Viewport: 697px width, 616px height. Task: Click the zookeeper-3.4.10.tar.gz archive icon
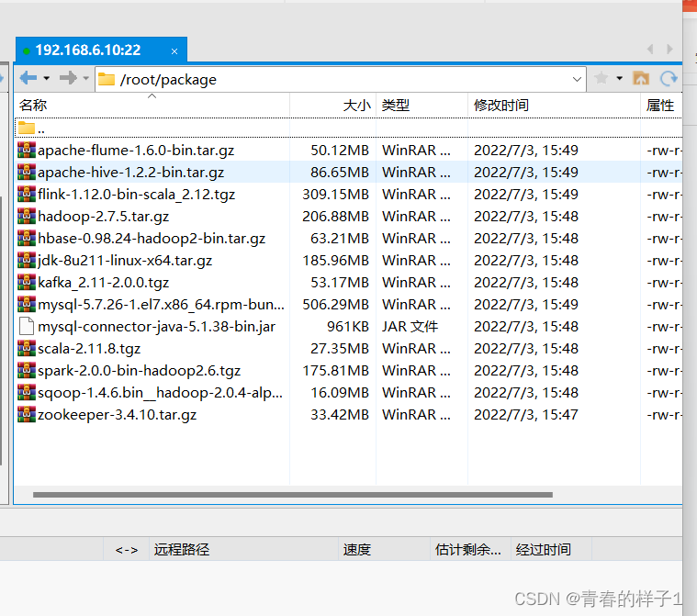27,414
